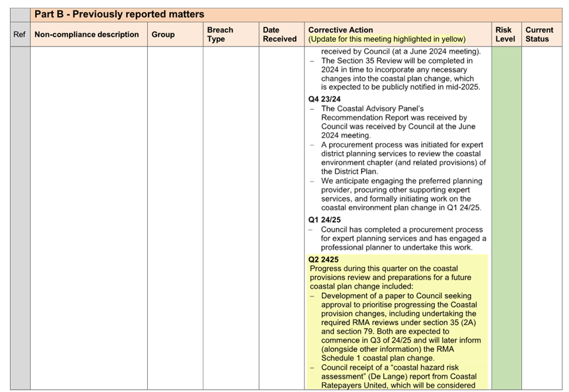Click the "Corrective Action" column header title
Viewport: 569px width, 392px height.
click(341, 30)
